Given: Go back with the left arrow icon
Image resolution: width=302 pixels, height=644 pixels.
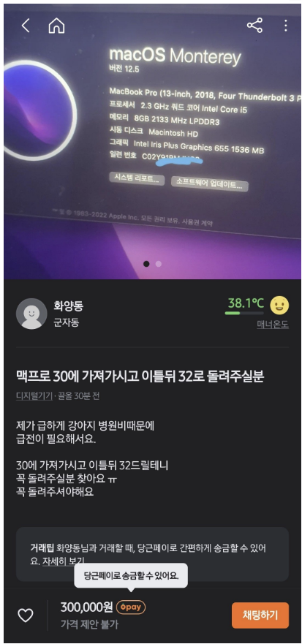Looking at the screenshot, I should 26,26.
